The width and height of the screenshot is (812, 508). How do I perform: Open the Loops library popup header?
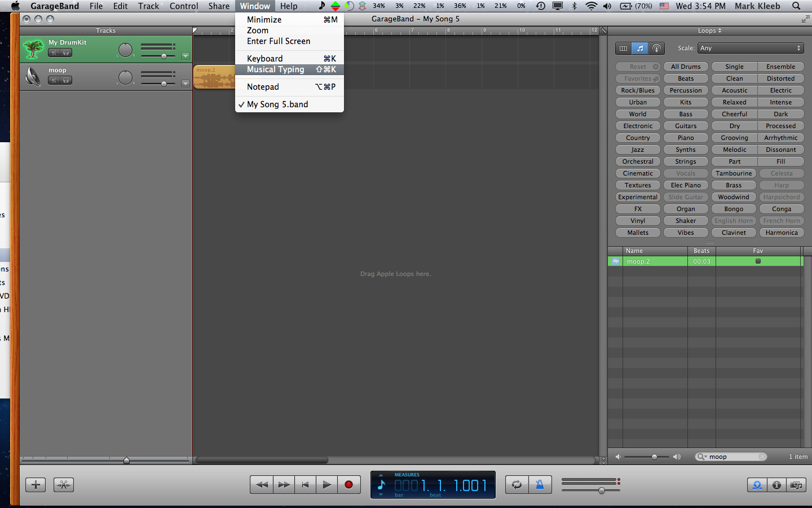(x=709, y=30)
